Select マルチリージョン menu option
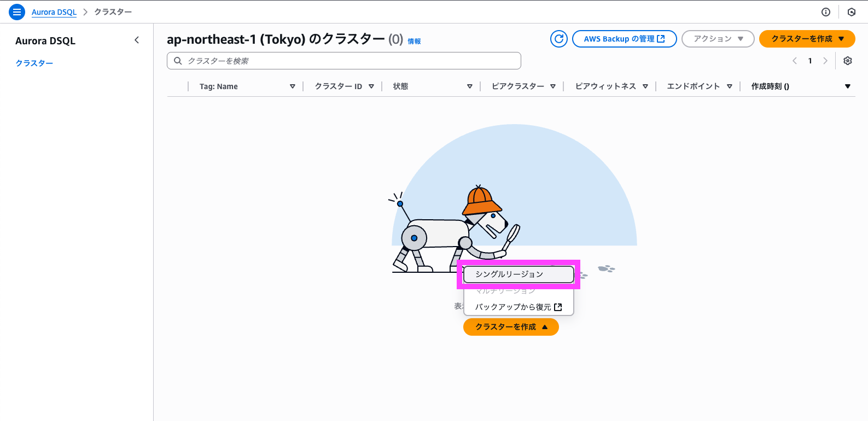The image size is (868, 421). click(x=519, y=291)
